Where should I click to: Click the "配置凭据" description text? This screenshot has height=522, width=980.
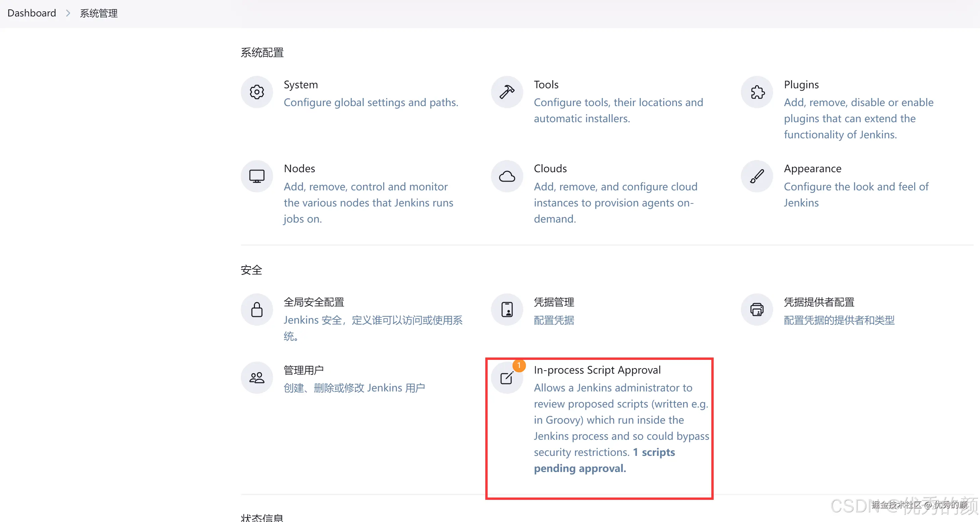[554, 320]
